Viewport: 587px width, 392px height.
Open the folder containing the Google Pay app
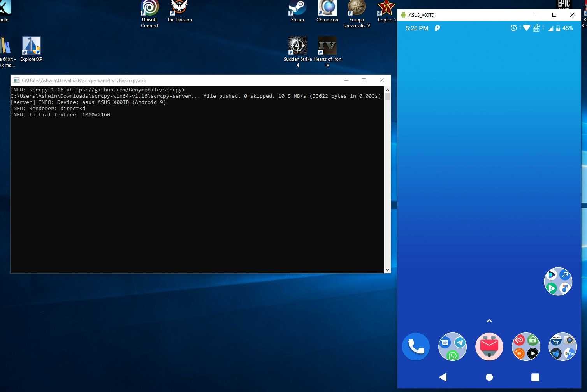click(x=562, y=346)
